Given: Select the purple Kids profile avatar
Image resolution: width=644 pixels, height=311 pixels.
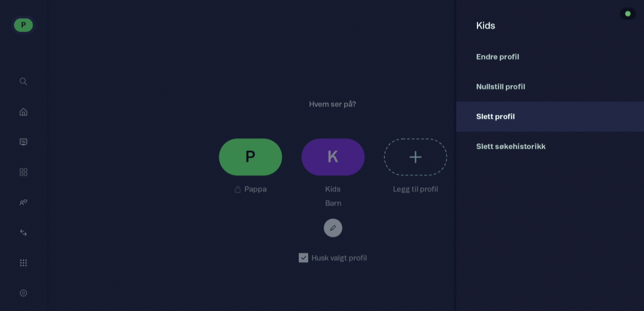Looking at the screenshot, I should (x=333, y=157).
